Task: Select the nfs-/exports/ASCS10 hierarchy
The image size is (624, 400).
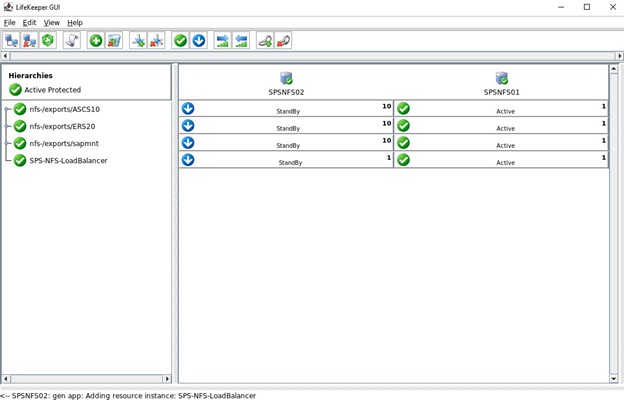Action: tap(64, 109)
